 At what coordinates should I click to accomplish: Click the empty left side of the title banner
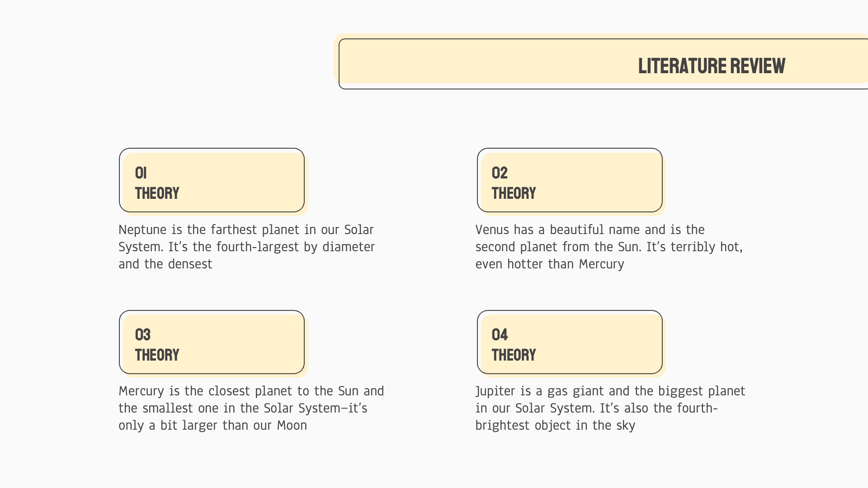[x=452, y=64]
